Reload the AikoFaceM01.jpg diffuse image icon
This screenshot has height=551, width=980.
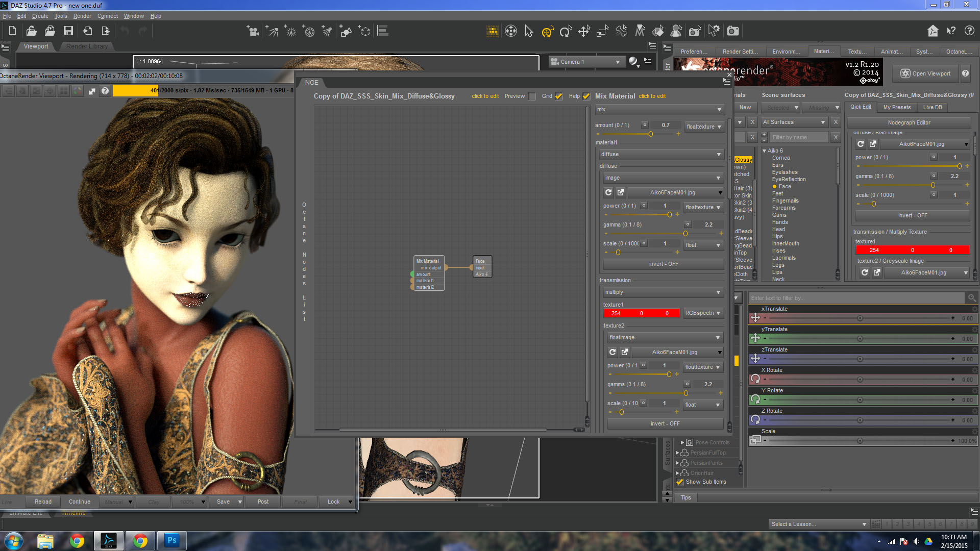(x=608, y=192)
